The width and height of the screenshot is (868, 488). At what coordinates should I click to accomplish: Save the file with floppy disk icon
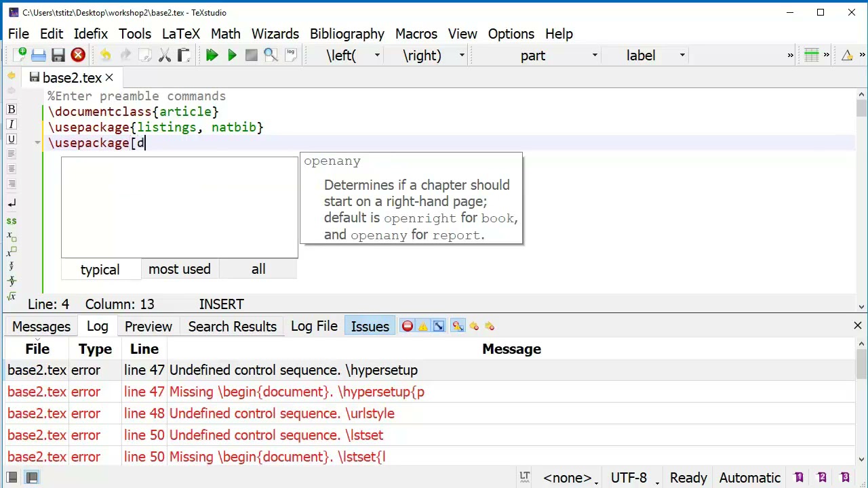(x=58, y=55)
